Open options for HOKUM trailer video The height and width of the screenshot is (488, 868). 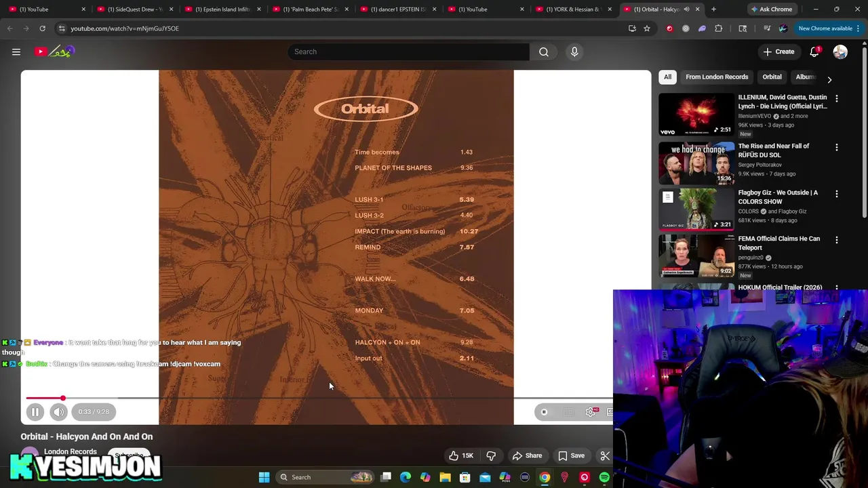(837, 287)
